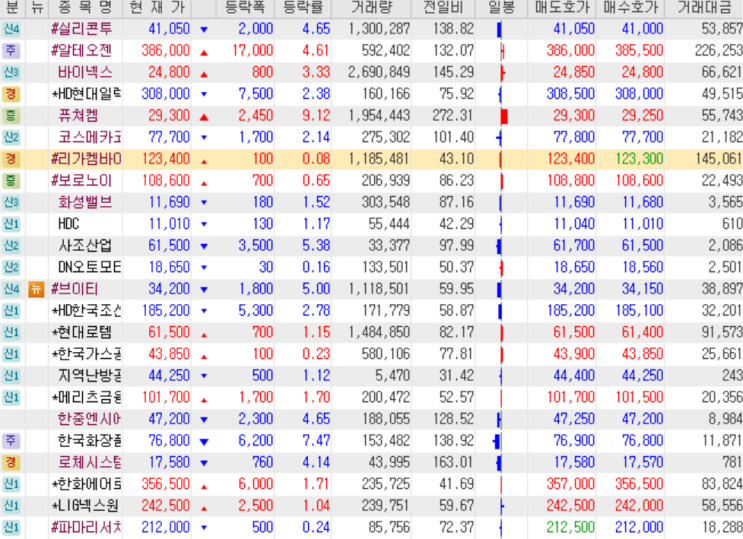Click the 신1 badge beside *한국가스공사
This screenshot has height=539, width=743.
tap(11, 355)
